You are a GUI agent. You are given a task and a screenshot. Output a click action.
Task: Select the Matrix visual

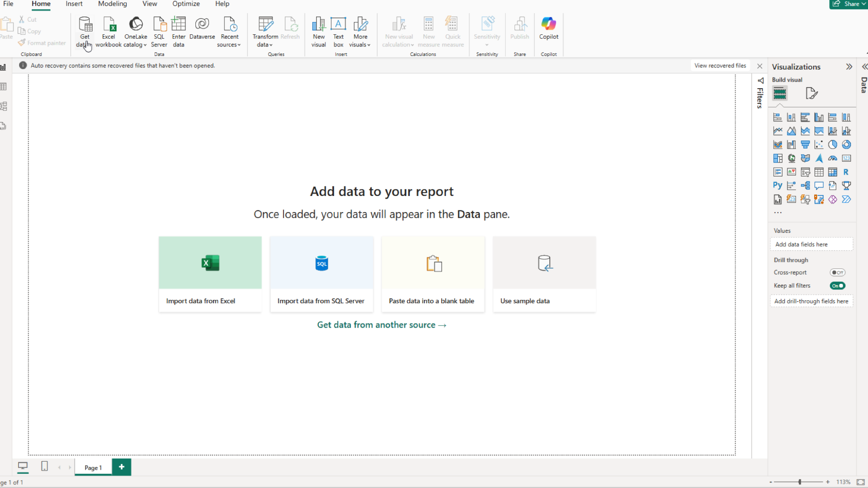[832, 172]
